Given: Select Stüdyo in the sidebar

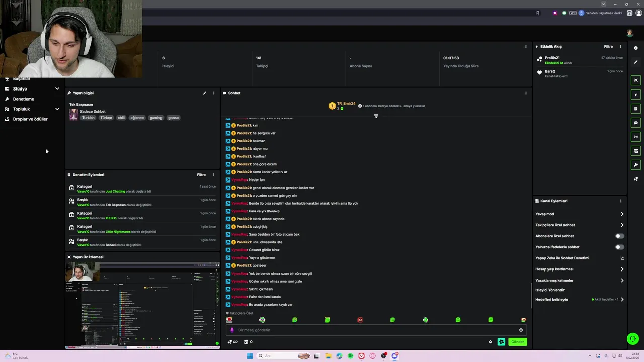Looking at the screenshot, I should 20,89.
